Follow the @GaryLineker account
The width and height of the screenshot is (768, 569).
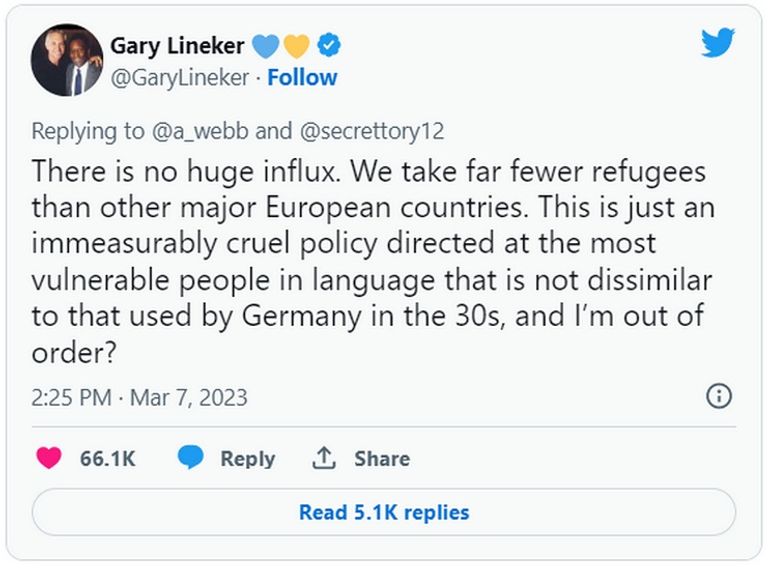pyautogui.click(x=302, y=77)
